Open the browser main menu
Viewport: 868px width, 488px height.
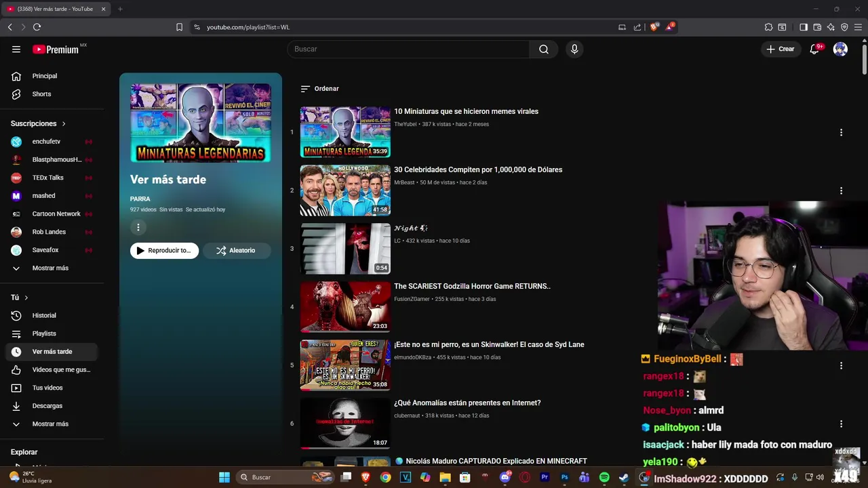tap(859, 27)
